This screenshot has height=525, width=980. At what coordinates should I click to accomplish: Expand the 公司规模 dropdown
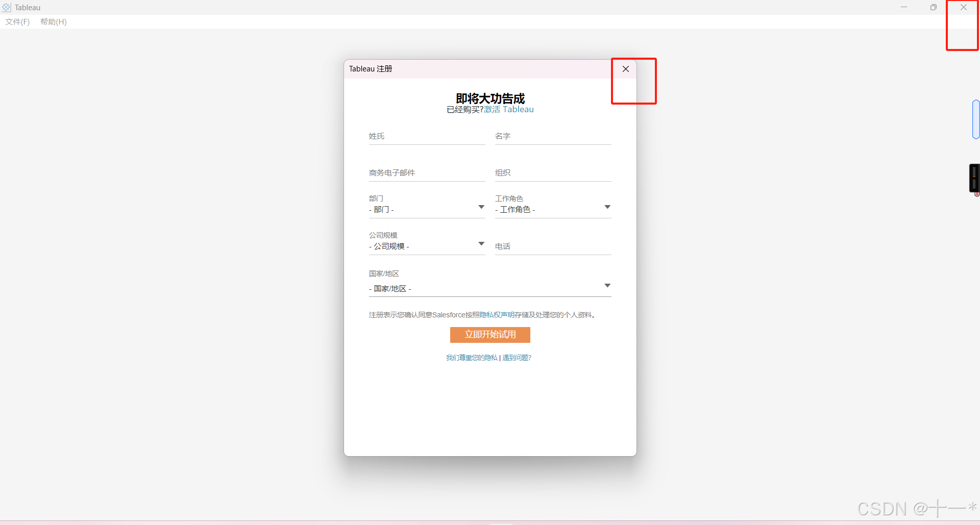pos(427,246)
